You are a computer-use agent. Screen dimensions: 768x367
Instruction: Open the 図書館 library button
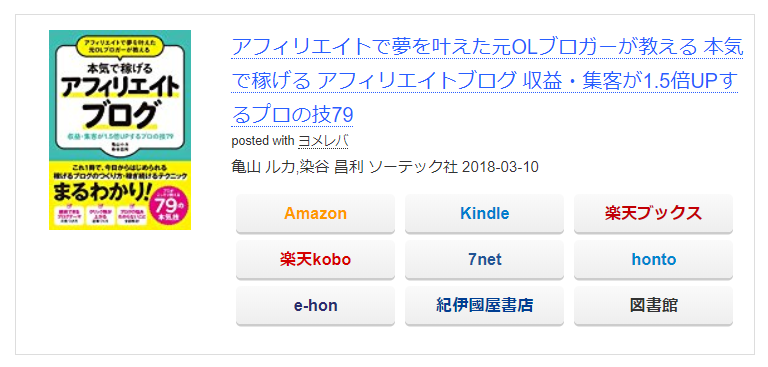pos(653,306)
